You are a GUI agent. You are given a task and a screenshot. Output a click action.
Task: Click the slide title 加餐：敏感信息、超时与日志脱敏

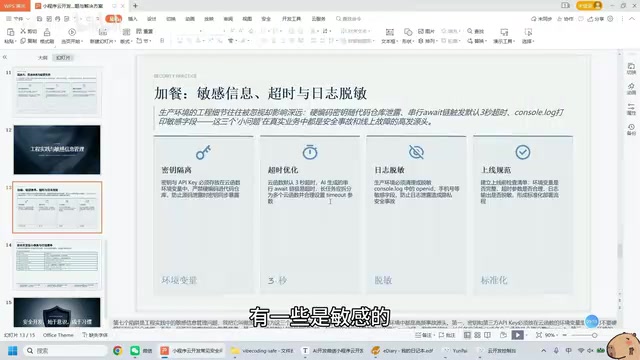pyautogui.click(x=260, y=93)
